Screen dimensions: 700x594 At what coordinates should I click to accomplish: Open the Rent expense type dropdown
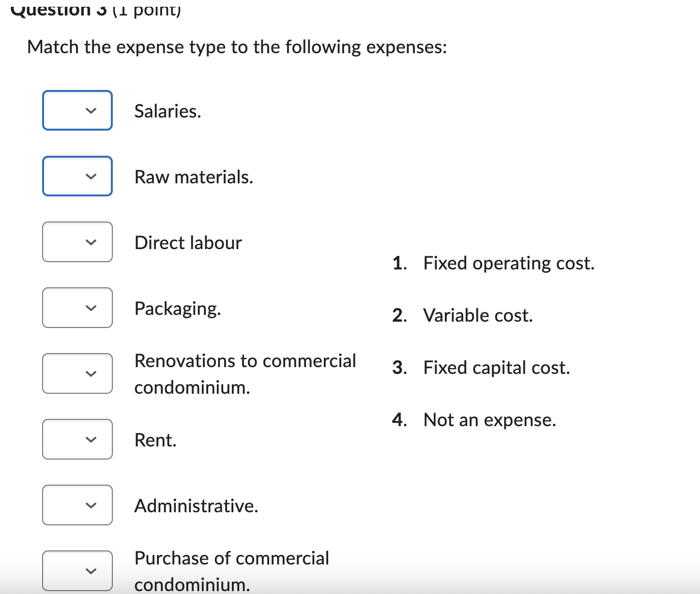(77, 440)
